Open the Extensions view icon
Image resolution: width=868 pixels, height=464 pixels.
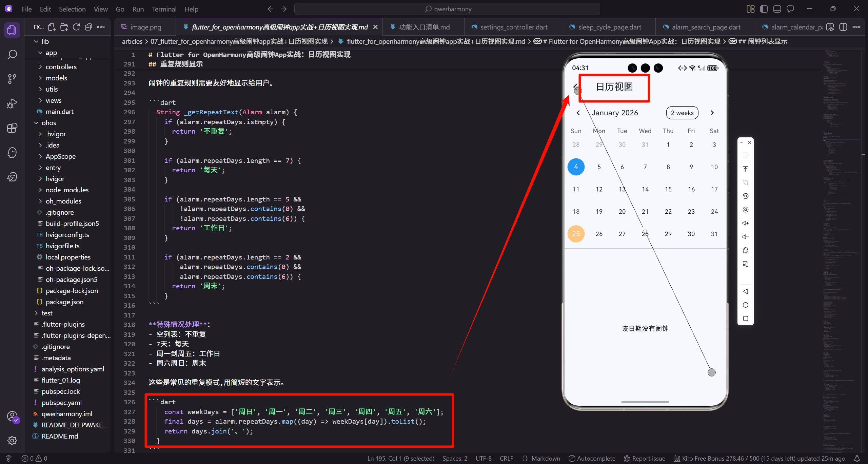[12, 128]
